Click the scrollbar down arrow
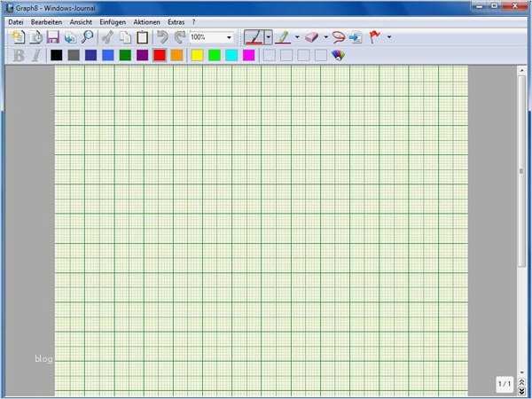The image size is (532, 399). tap(521, 372)
